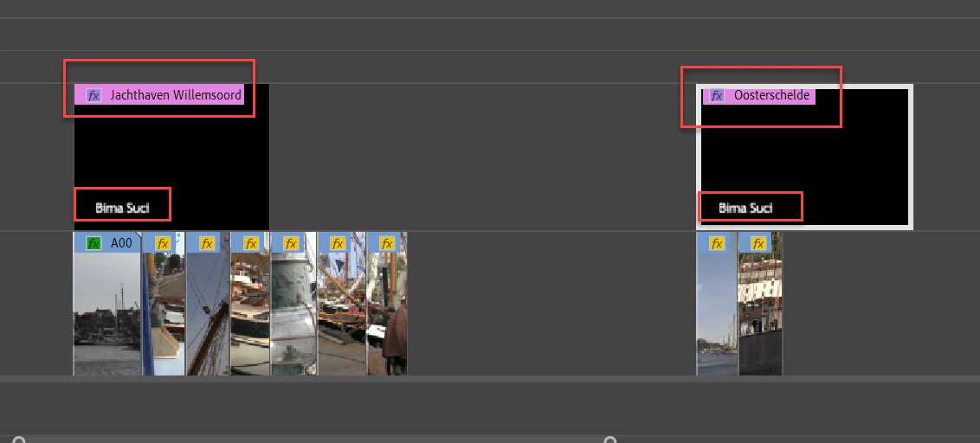Viewport: 980px width, 443px height.
Task: Click the fx badge on the wooden boat clip
Action: click(x=251, y=243)
